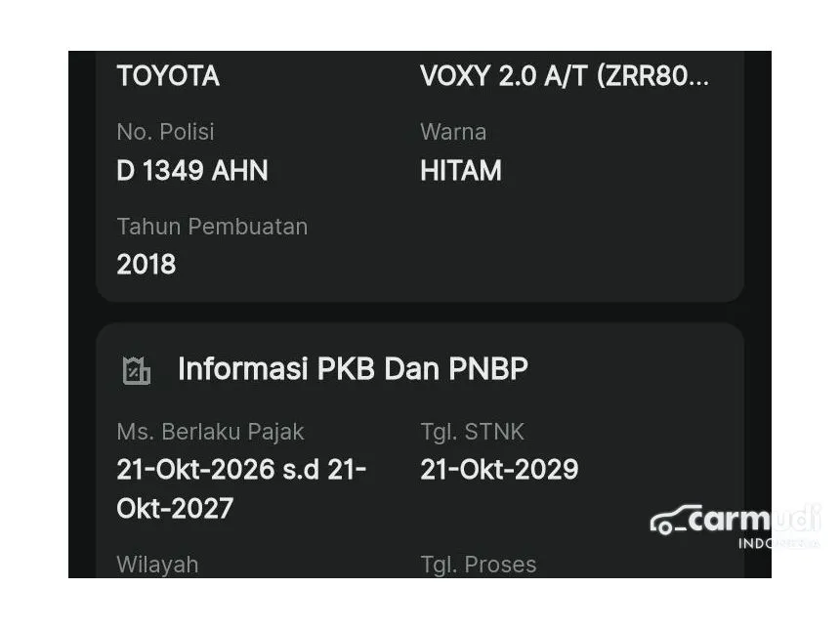This screenshot has height=630, width=840.
Task: Open the carmudi watermark text link
Action: click(754, 519)
